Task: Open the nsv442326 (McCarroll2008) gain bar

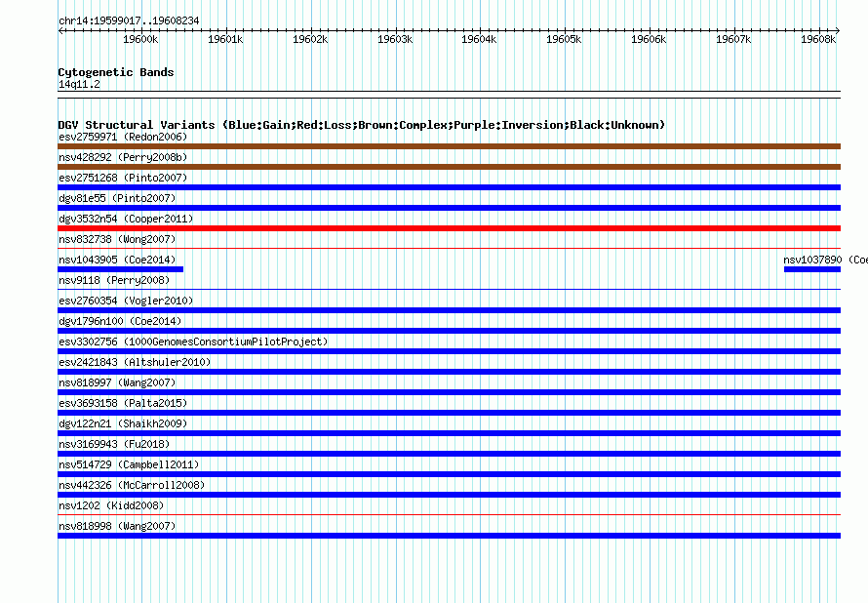Action: (449, 495)
